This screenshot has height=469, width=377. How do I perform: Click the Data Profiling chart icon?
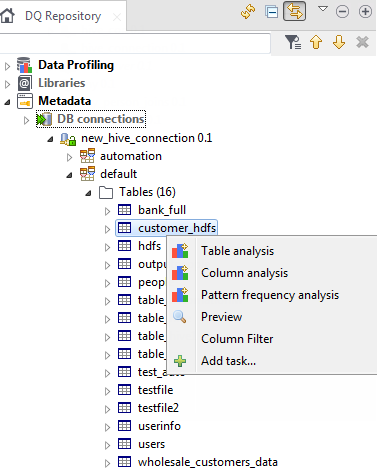[x=24, y=65]
